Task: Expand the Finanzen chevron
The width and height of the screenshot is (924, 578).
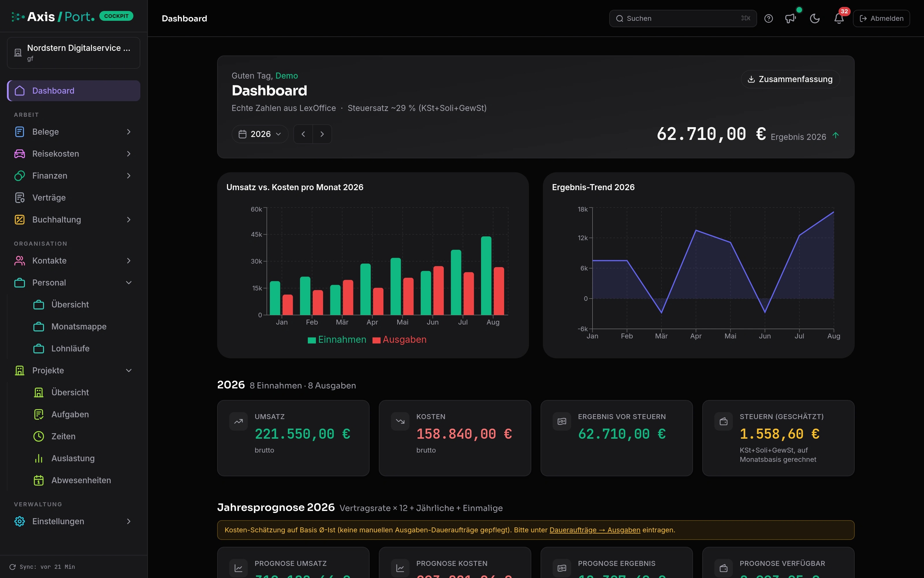Action: click(129, 176)
